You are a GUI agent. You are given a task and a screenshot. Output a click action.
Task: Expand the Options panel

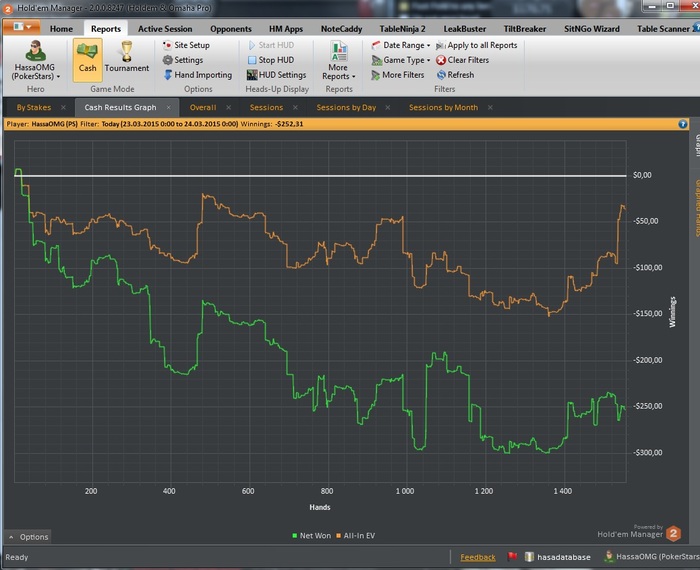(x=29, y=537)
